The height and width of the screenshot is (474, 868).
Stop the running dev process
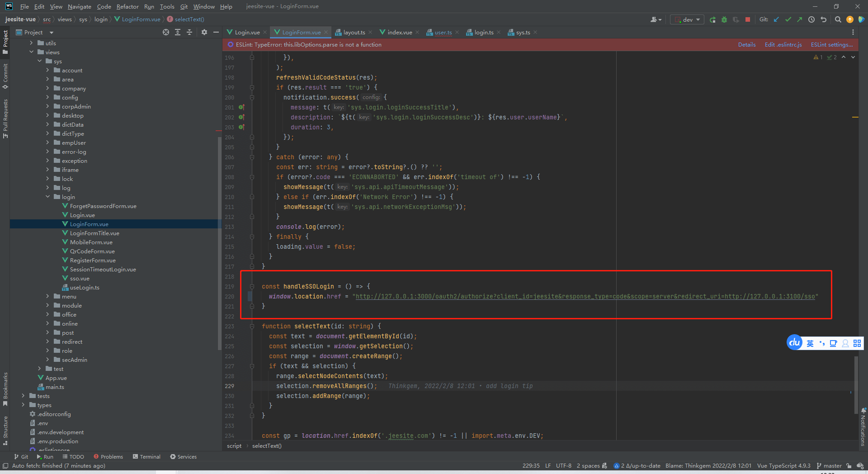point(748,19)
